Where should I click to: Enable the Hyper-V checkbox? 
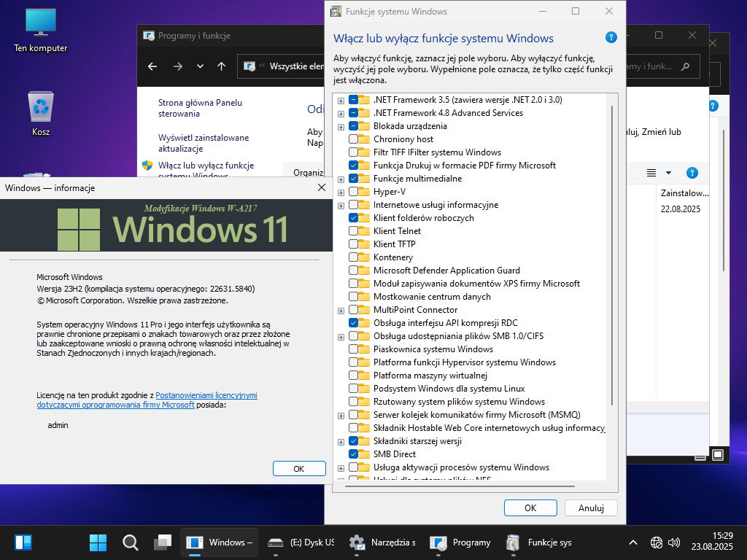pyautogui.click(x=354, y=192)
